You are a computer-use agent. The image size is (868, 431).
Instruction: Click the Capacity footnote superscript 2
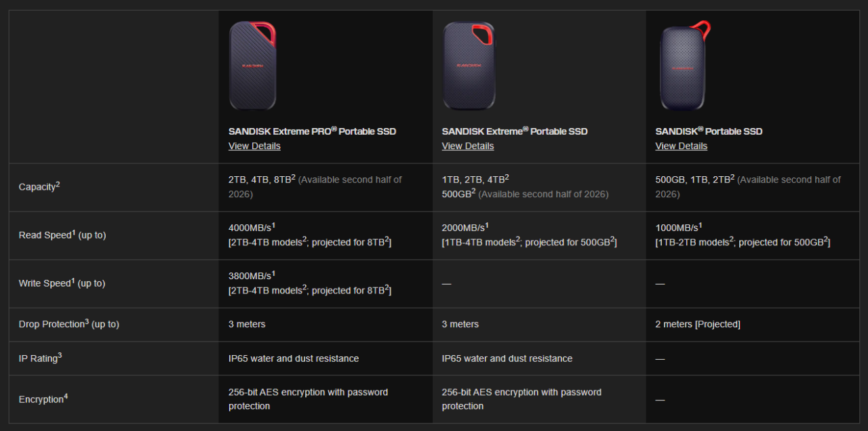pos(58,183)
